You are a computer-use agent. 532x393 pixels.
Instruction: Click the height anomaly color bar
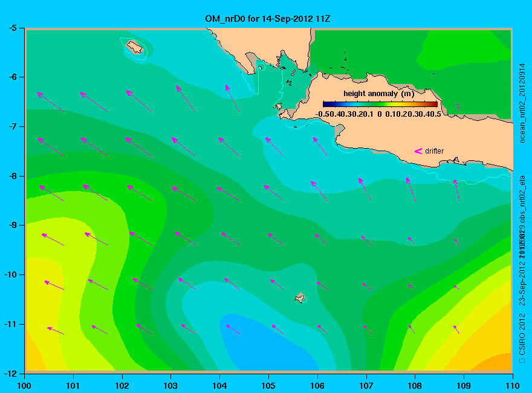[380, 104]
